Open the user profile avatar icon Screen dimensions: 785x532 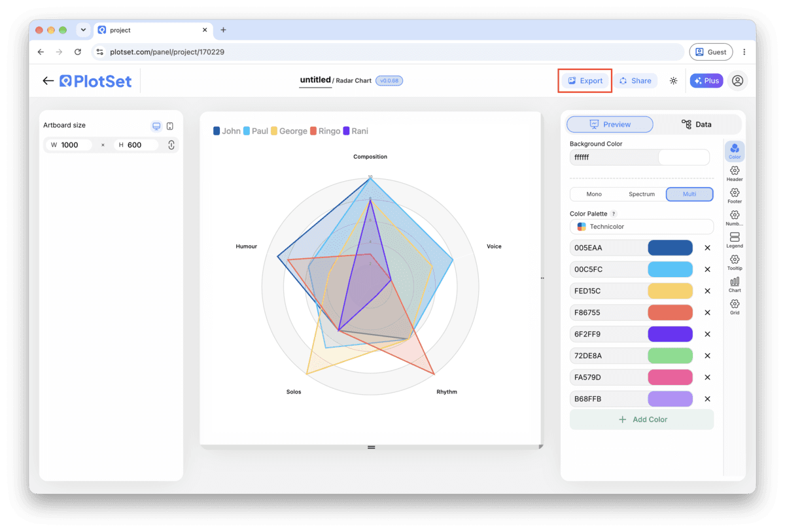coord(737,81)
